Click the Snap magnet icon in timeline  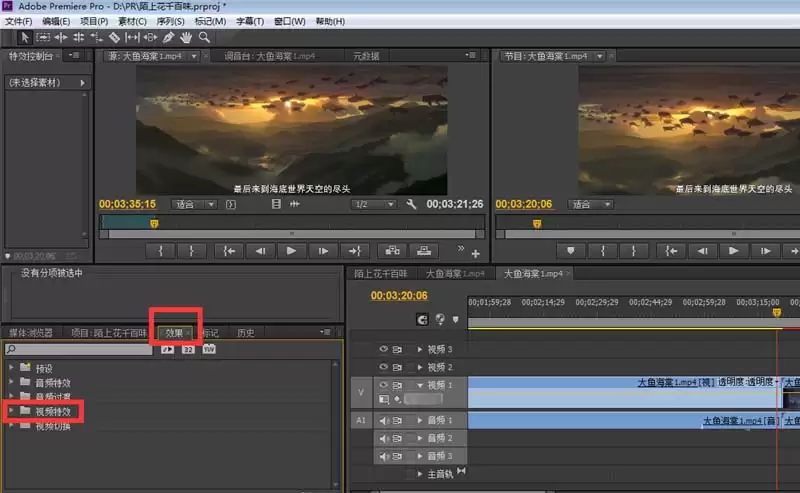click(421, 320)
